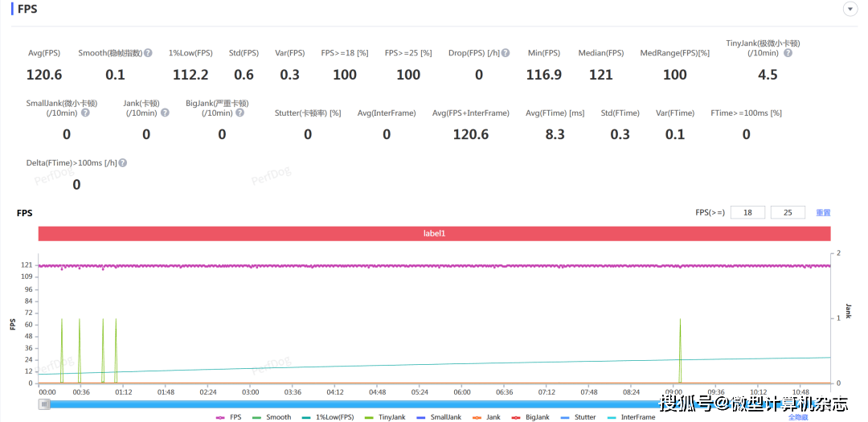Click help icon beside Drop(FPS) [/h]
Screen dimensions: 868x422
pyautogui.click(x=506, y=53)
